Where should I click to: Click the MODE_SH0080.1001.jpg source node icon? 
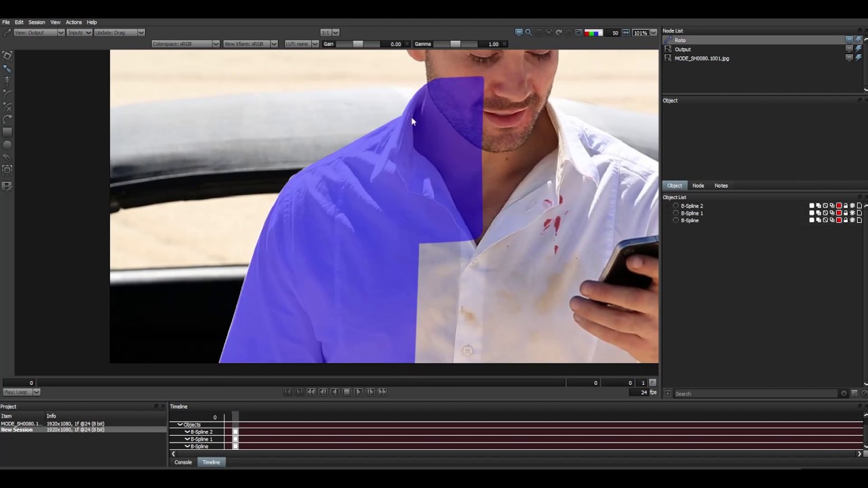669,58
